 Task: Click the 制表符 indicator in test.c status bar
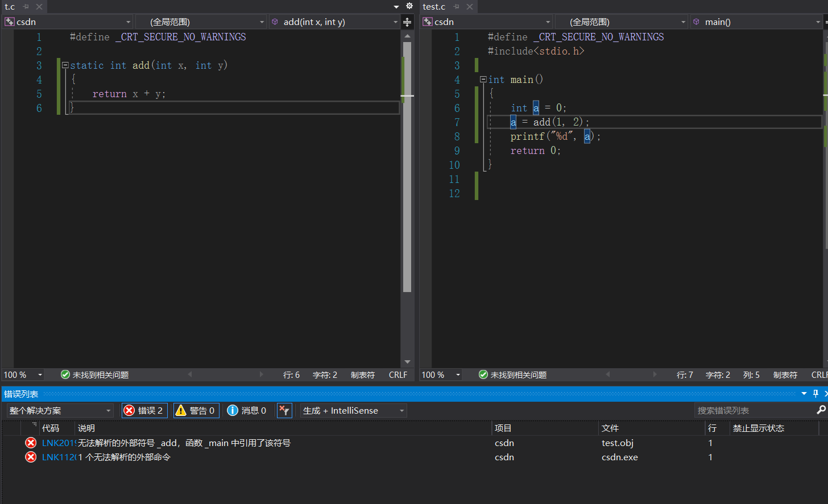point(785,375)
